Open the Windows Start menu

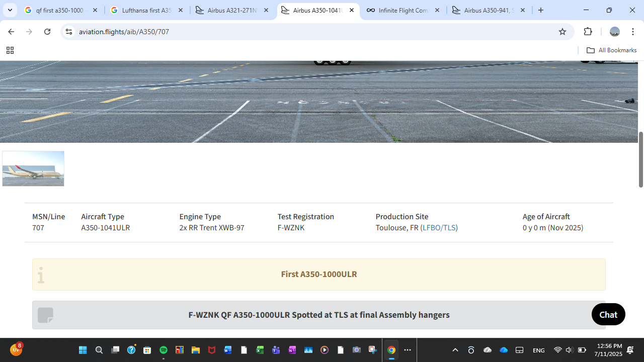pyautogui.click(x=83, y=350)
